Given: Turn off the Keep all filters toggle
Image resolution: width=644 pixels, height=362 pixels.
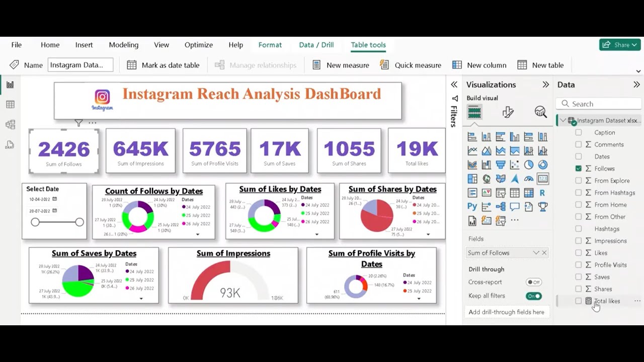Looking at the screenshot, I should tap(533, 296).
